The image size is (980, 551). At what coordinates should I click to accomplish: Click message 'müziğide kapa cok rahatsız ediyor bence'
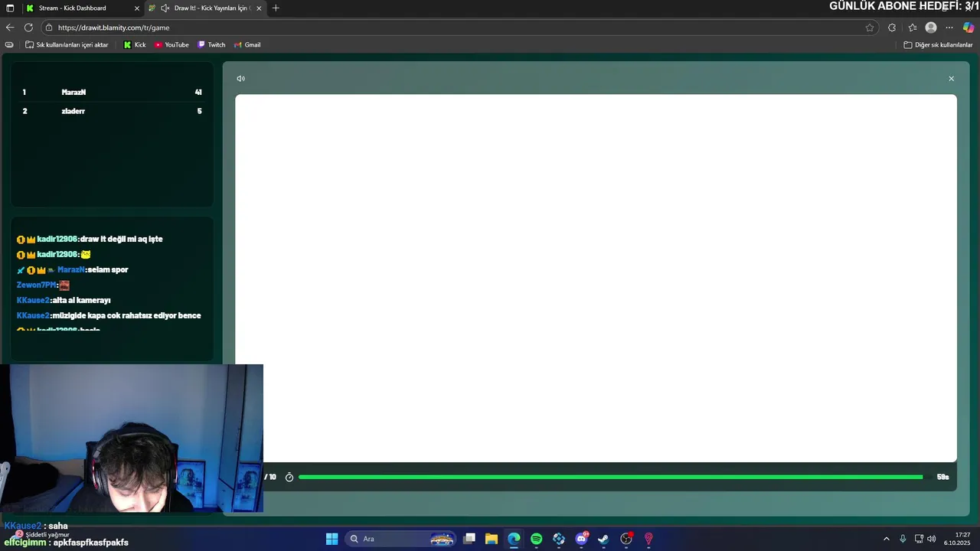point(126,316)
